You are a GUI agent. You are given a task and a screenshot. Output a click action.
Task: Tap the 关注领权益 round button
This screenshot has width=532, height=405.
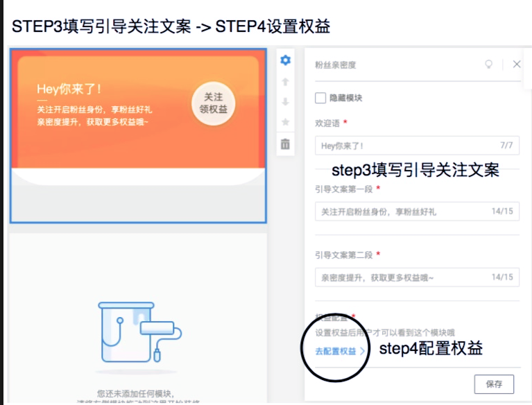214,103
